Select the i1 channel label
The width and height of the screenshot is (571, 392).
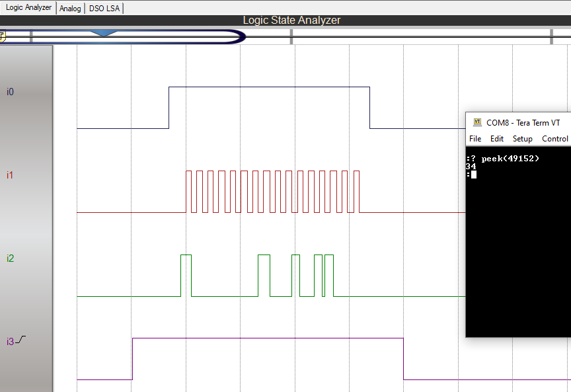[x=10, y=175]
